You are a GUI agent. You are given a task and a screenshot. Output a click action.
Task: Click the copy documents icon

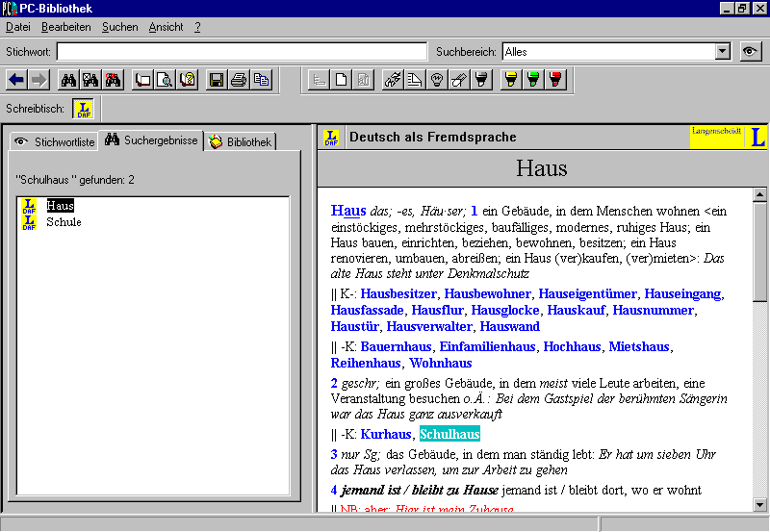(x=261, y=80)
